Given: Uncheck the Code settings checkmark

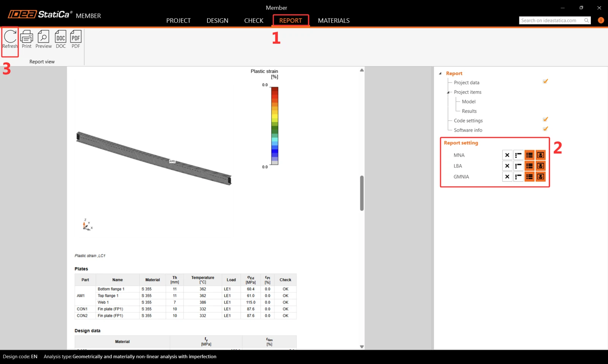Looking at the screenshot, I should pyautogui.click(x=545, y=119).
